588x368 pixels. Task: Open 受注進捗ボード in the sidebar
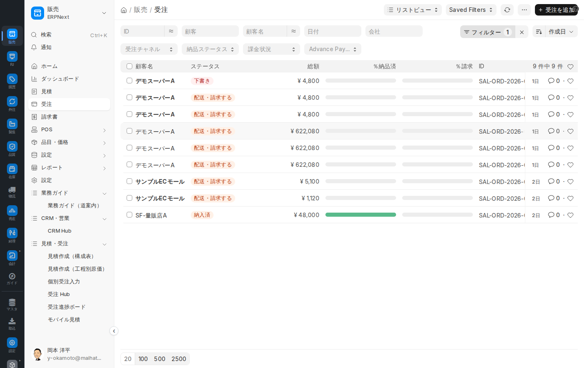[69, 307]
